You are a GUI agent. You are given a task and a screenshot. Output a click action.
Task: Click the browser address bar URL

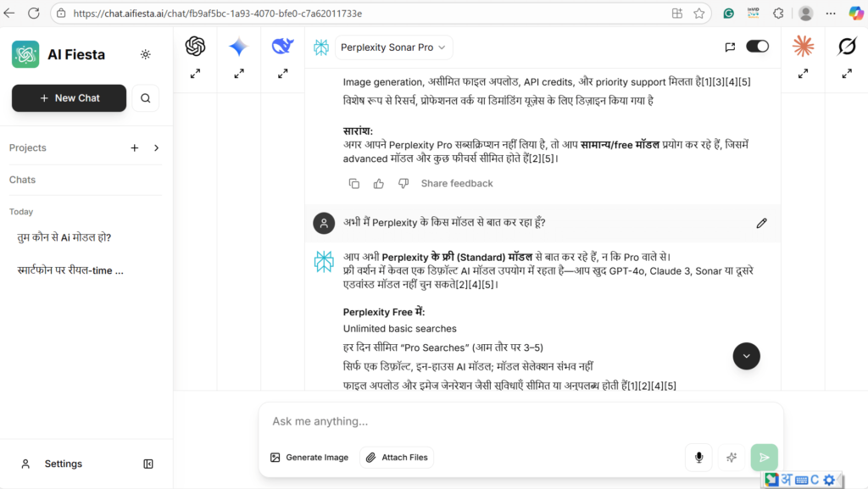tap(218, 14)
